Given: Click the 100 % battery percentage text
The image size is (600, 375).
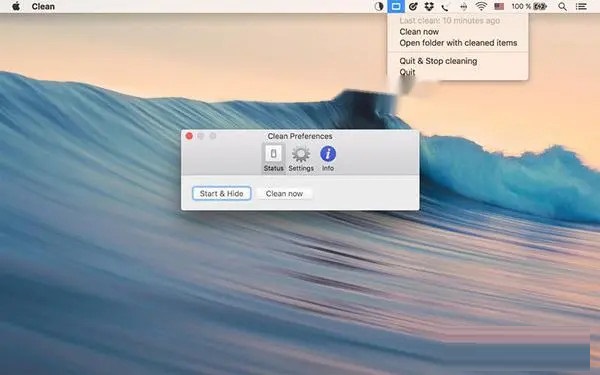Looking at the screenshot, I should click(521, 7).
